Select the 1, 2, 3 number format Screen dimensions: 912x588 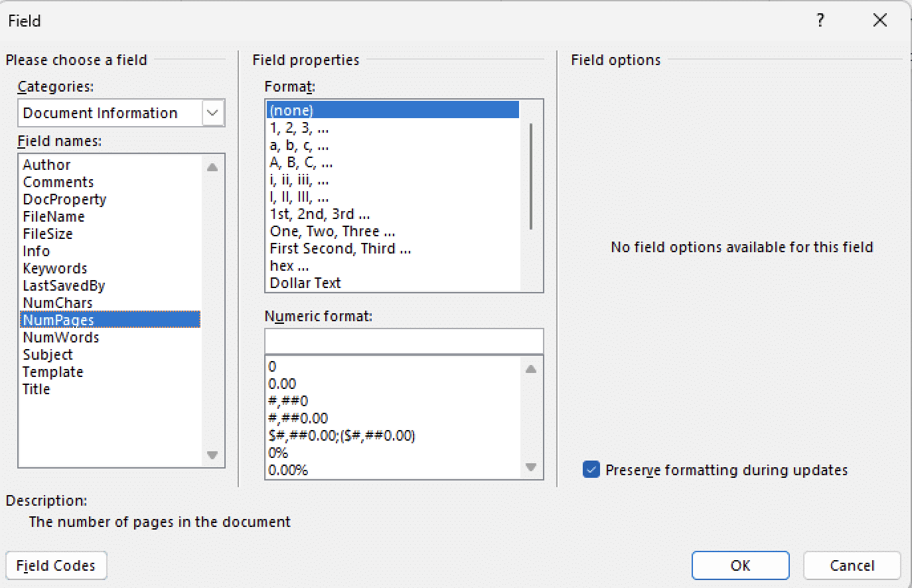pos(299,128)
